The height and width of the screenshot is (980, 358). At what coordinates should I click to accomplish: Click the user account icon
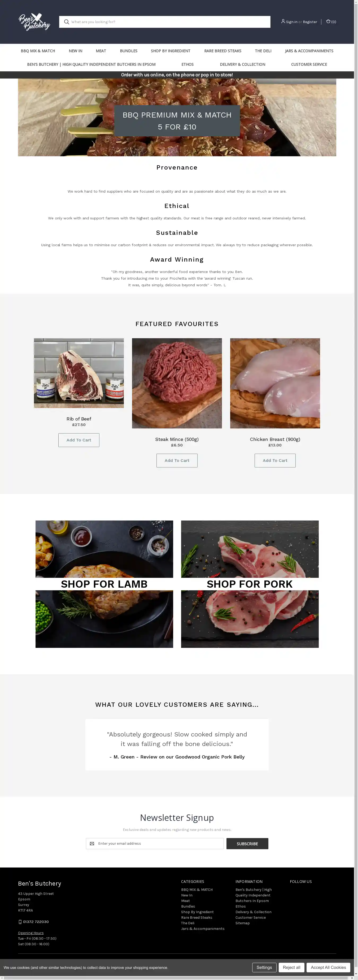(x=283, y=21)
